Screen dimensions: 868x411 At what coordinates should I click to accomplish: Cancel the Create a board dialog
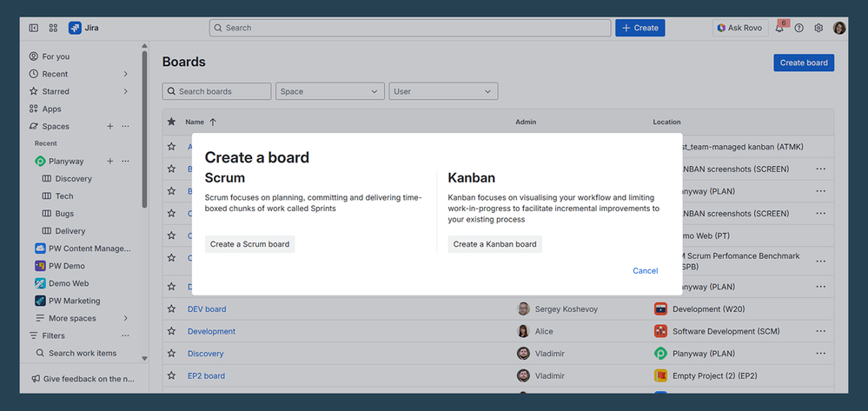pos(646,271)
